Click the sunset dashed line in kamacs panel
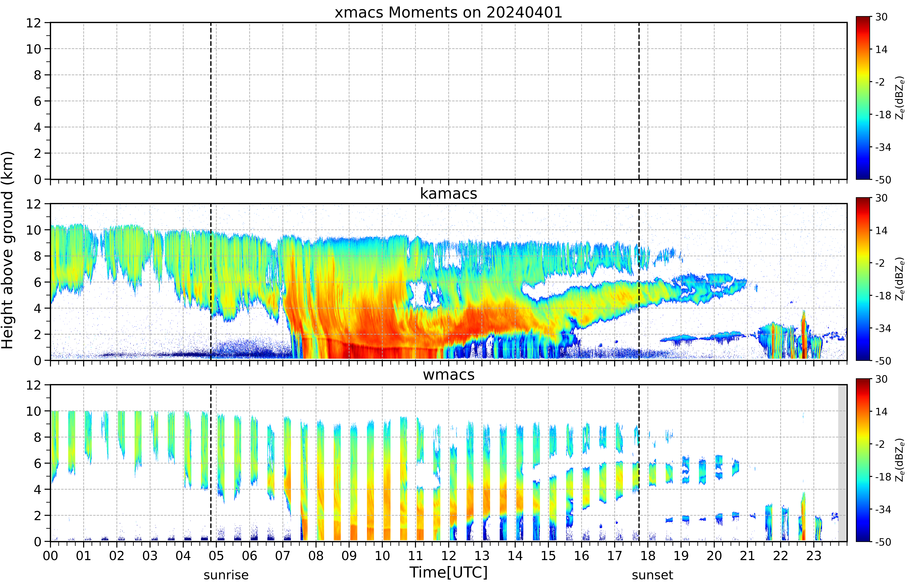This screenshot has width=911, height=588. (639, 282)
